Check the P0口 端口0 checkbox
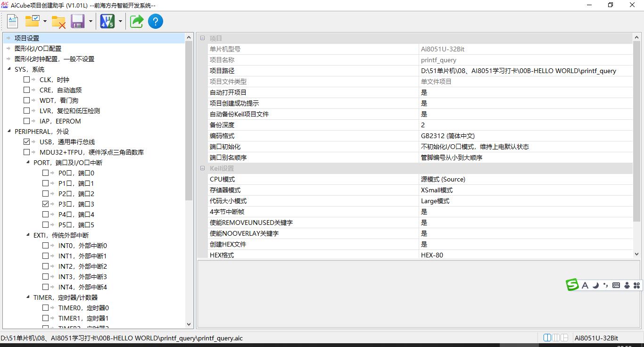644x347 pixels. coord(45,173)
